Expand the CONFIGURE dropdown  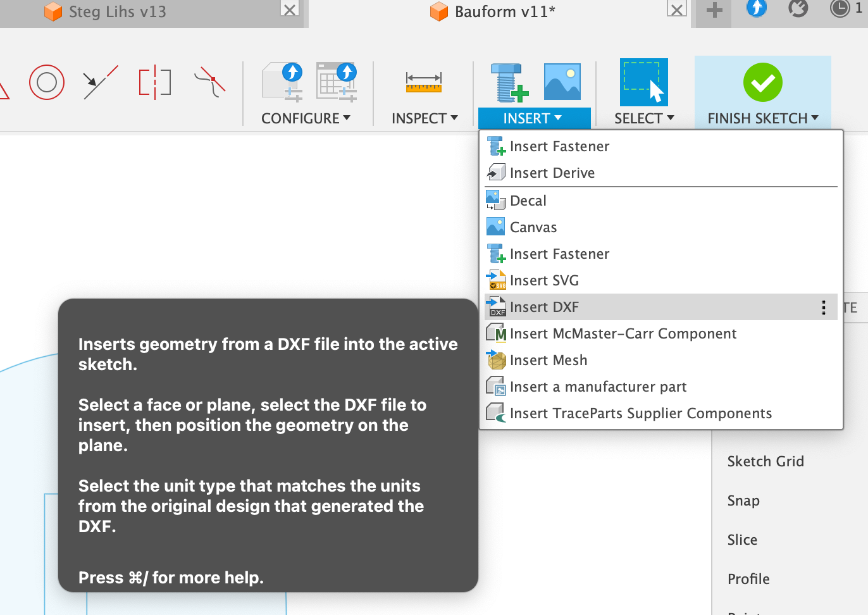coord(306,118)
